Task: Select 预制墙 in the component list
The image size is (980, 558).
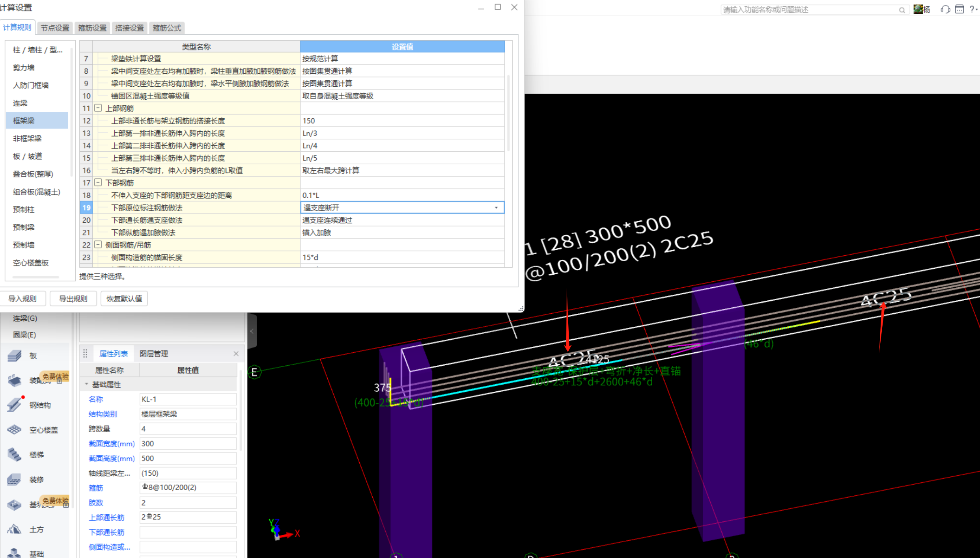Action: (x=37, y=245)
